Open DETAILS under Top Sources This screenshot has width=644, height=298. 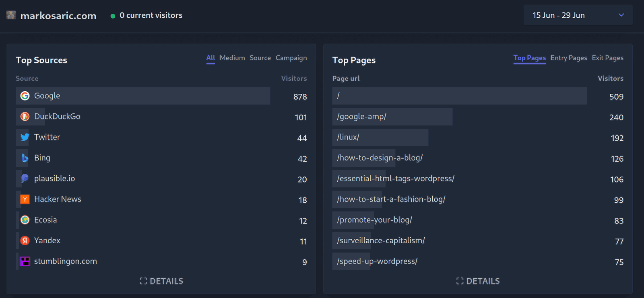(161, 281)
